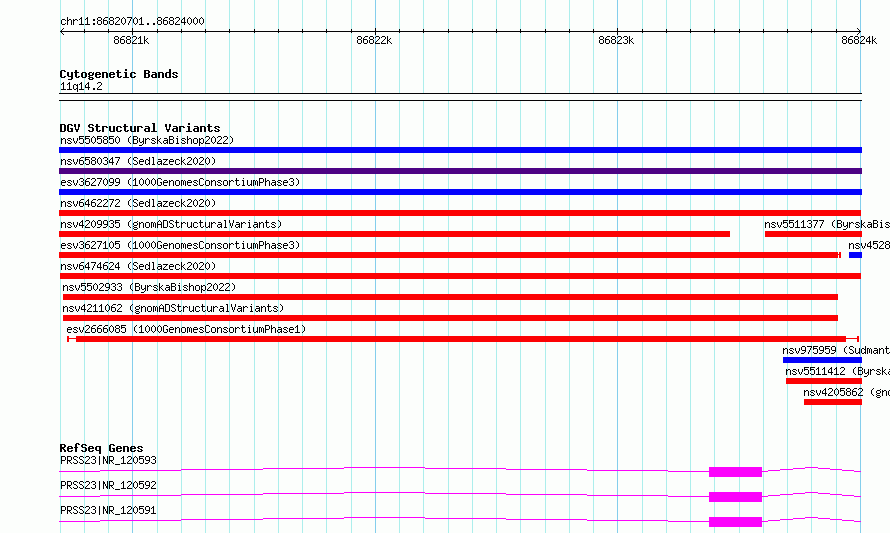890x533 pixels.
Task: Click the nsv4209935 red variant bar
Action: [394, 234]
